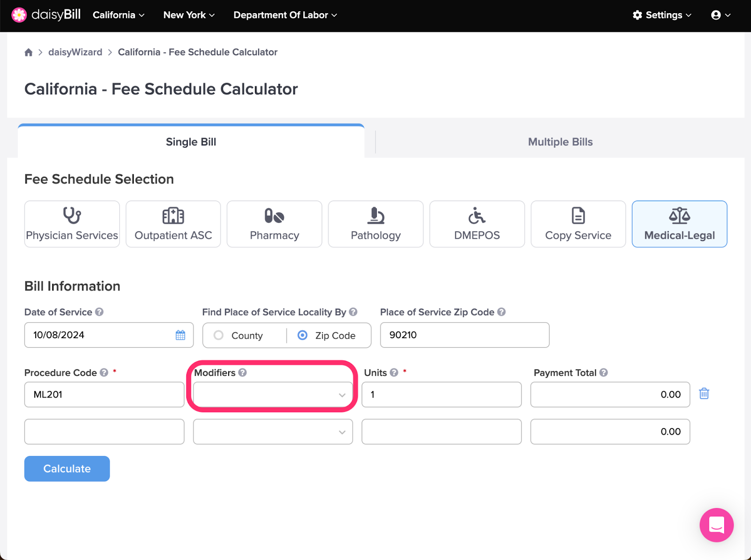Select the Pharmacy fee schedule
The width and height of the screenshot is (751, 560).
click(275, 224)
